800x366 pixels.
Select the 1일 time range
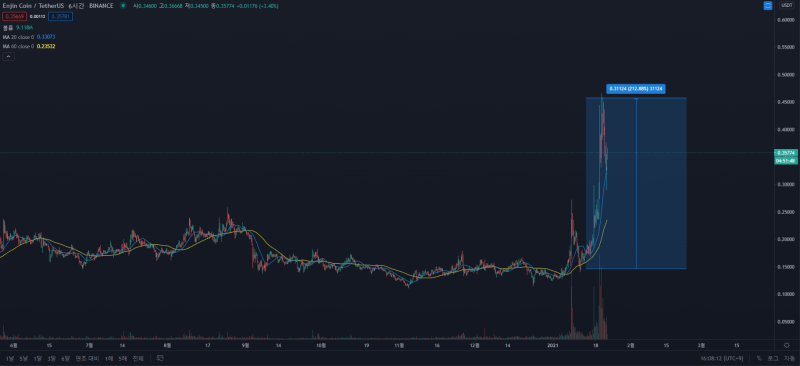point(10,358)
